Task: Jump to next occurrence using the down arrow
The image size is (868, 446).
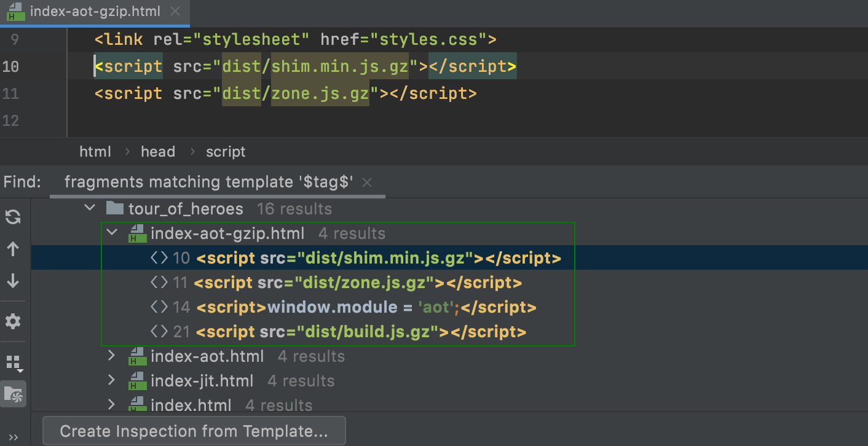Action: click(13, 281)
